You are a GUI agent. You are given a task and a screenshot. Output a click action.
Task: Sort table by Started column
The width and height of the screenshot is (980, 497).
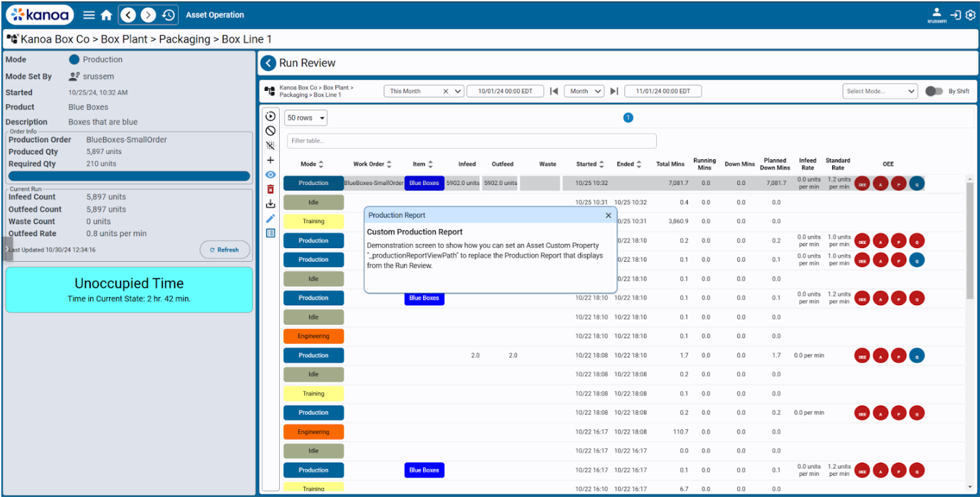[591, 164]
